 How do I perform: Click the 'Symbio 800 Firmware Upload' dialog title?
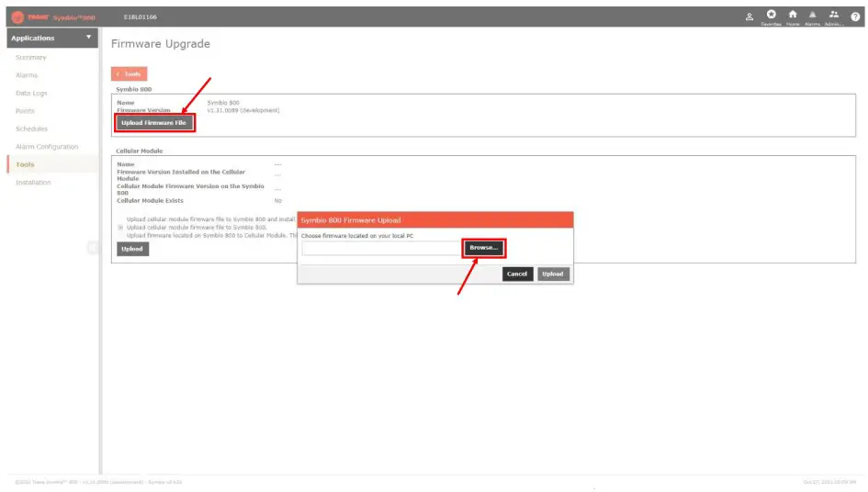pyautogui.click(x=351, y=220)
